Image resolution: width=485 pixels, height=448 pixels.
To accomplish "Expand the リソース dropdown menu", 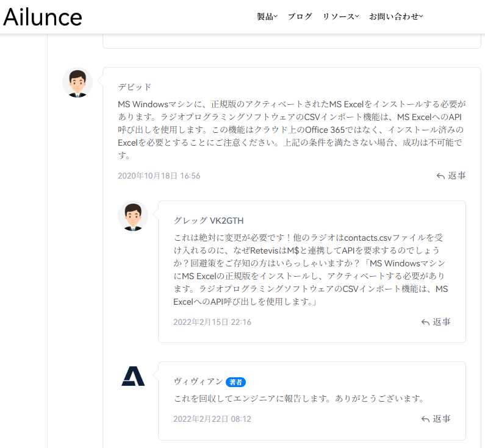I will coord(340,16).
